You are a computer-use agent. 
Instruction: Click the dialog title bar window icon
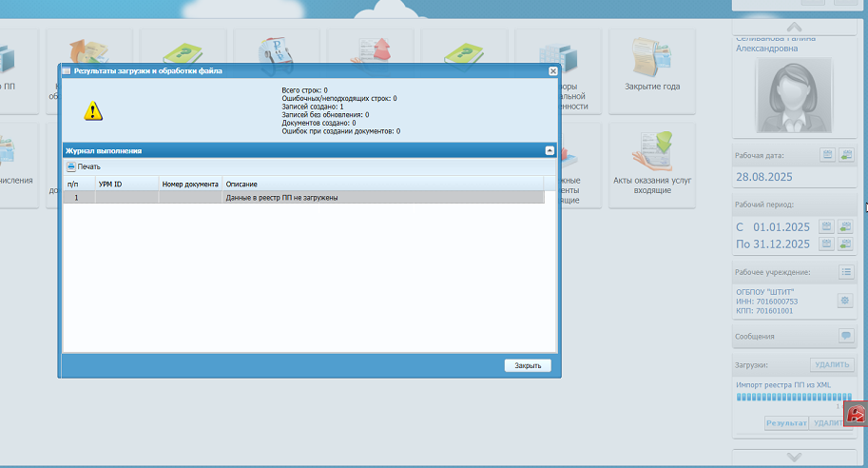67,71
